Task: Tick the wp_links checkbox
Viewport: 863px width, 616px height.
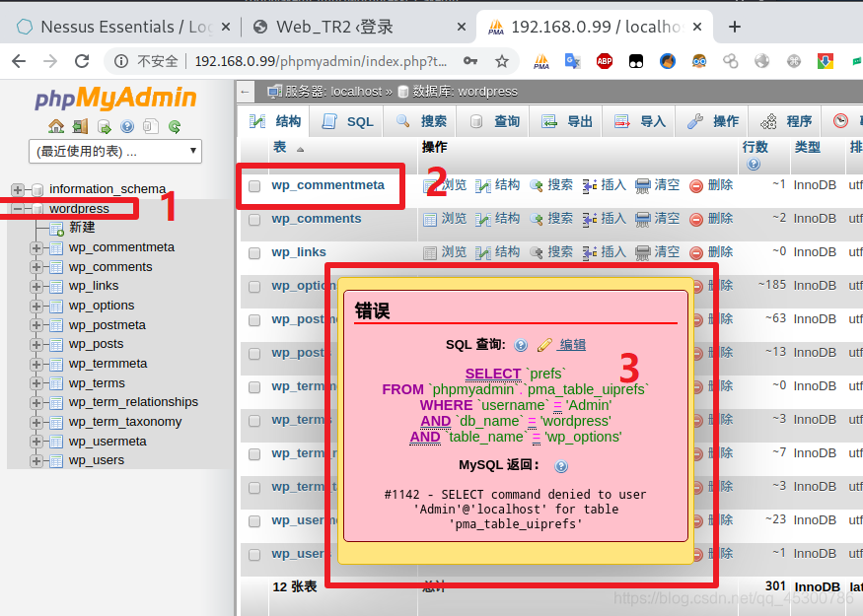Action: coord(254,253)
